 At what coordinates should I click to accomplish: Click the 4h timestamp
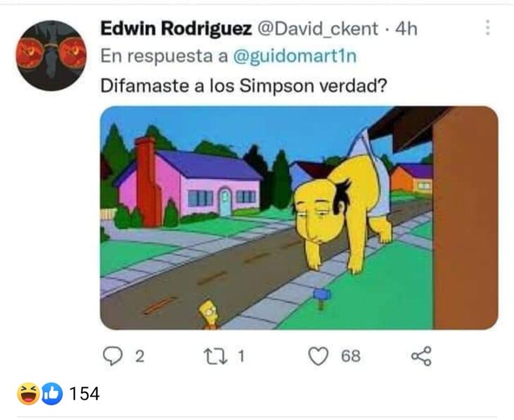[x=406, y=29]
